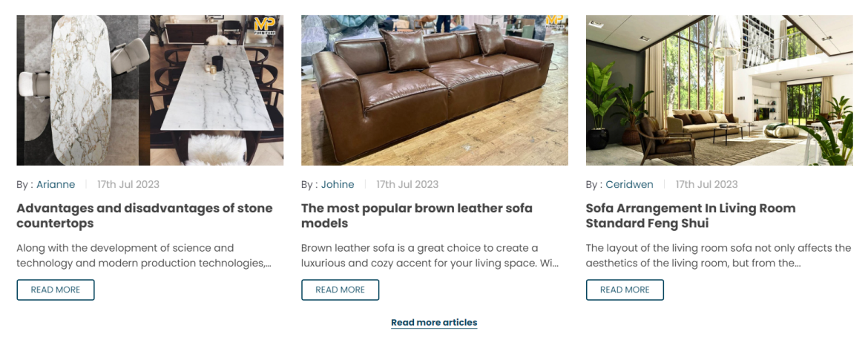Click the date beside author Ceridwen

pos(706,184)
